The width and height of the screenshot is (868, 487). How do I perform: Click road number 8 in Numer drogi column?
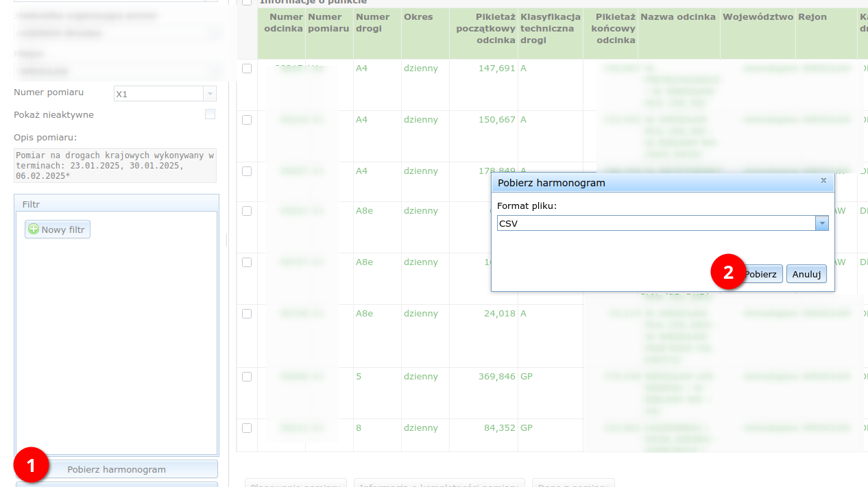(359, 428)
